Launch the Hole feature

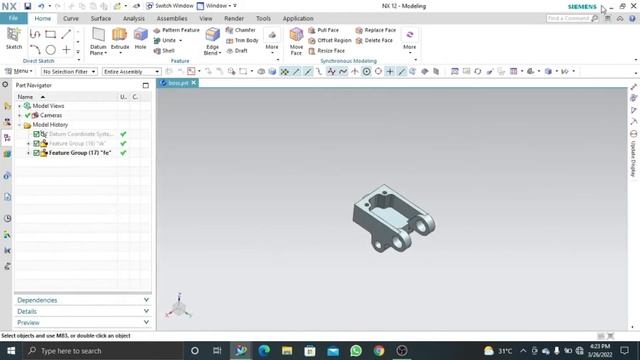click(x=140, y=39)
